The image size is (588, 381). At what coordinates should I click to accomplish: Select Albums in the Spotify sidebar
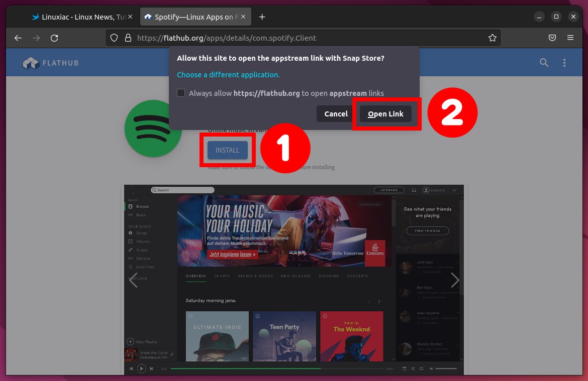(139, 241)
